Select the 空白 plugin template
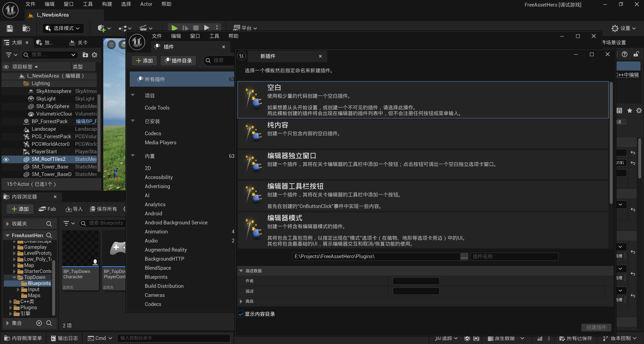This screenshot has width=644, height=344. click(x=423, y=100)
